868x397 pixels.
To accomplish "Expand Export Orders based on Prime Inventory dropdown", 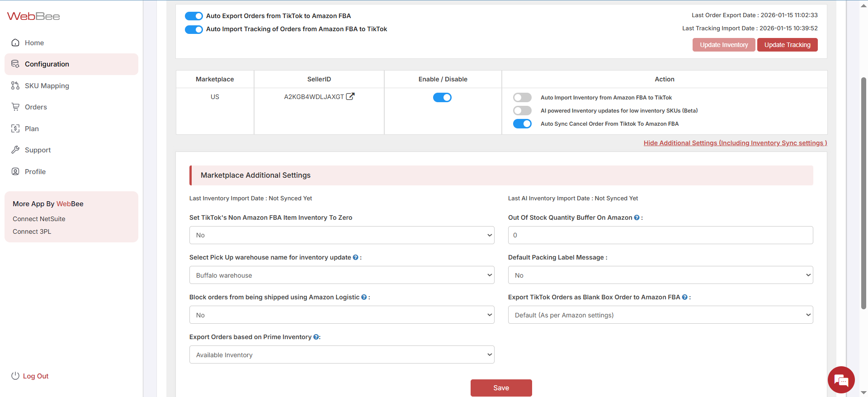I will 342,354.
